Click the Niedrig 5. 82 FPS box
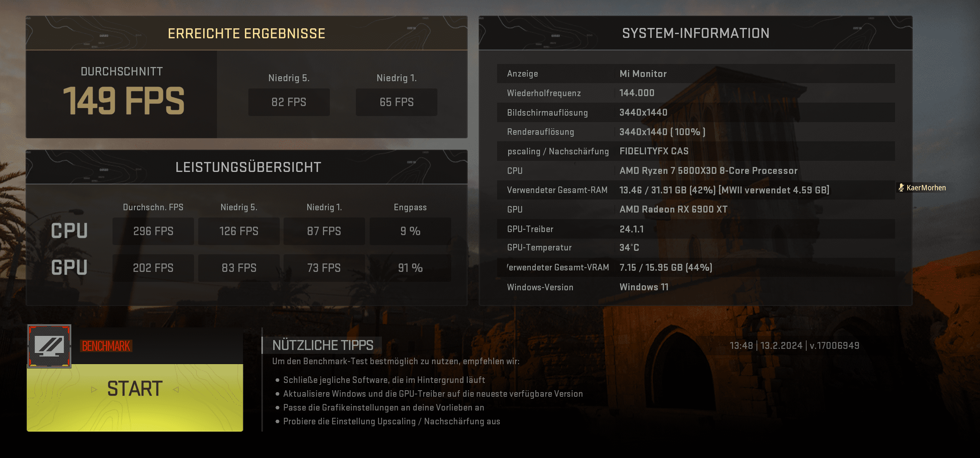980x458 pixels. pos(289,102)
